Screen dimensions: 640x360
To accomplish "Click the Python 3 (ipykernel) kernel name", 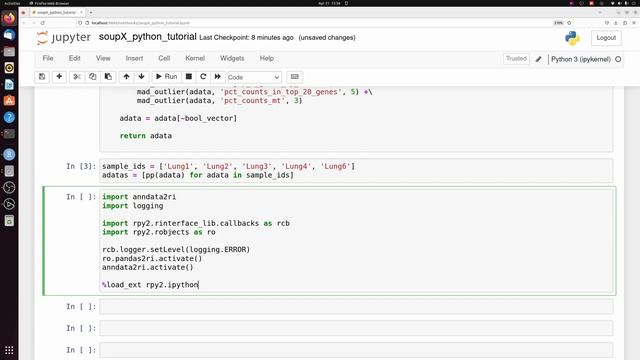I will coord(580,59).
